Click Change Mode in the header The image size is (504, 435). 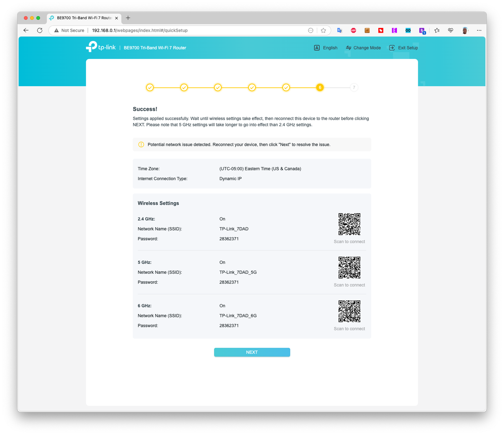point(363,48)
